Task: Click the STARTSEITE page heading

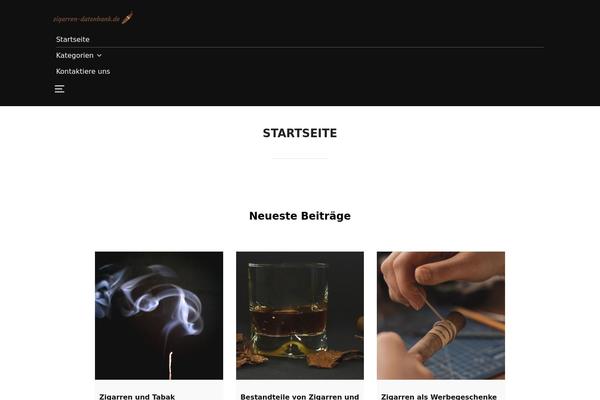Action: click(x=300, y=133)
